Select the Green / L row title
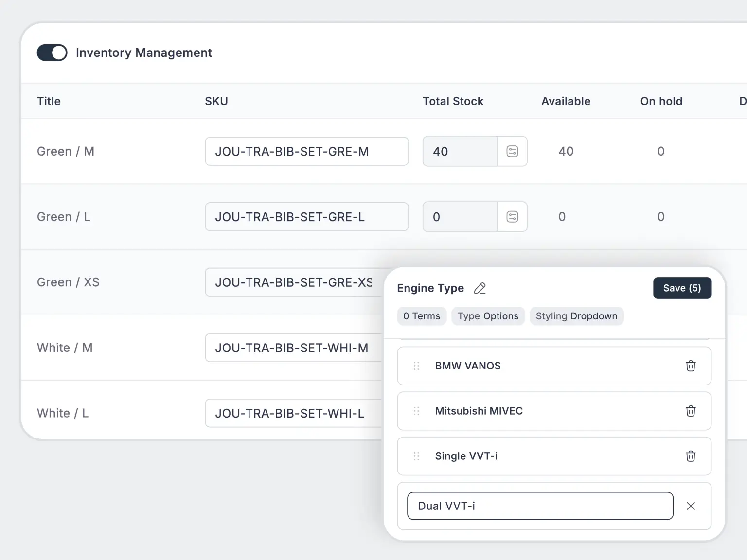 pyautogui.click(x=64, y=217)
